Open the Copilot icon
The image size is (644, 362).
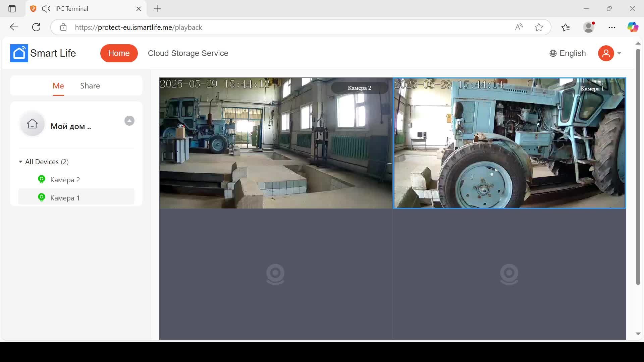tap(633, 27)
